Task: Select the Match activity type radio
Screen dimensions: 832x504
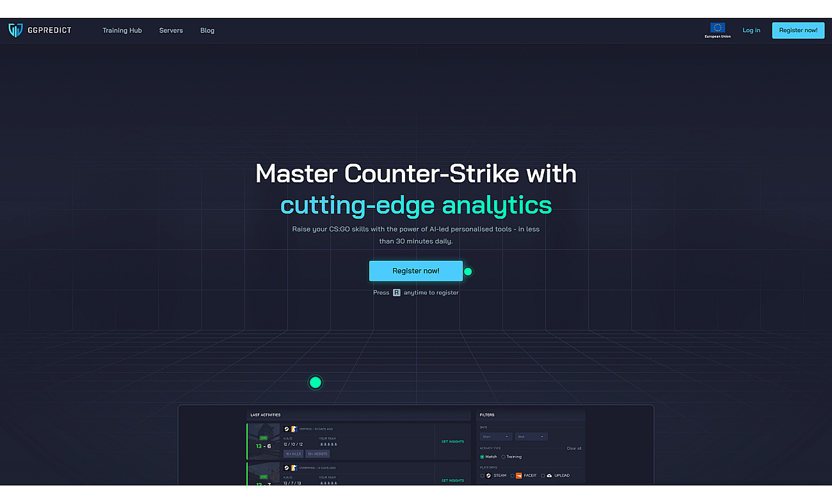Action: tap(482, 457)
